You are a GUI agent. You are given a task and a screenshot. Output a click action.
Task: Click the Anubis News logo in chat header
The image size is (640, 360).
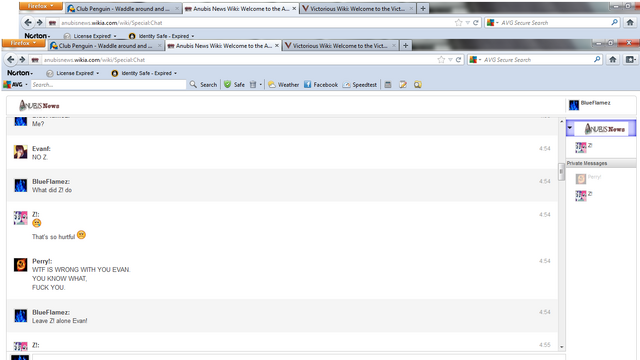pos(39,106)
